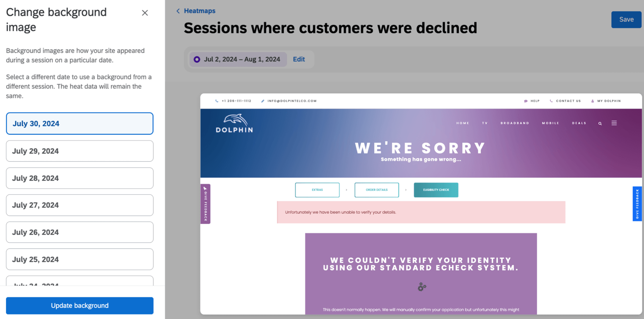Select the Eligibility Check step tab

[x=436, y=190]
